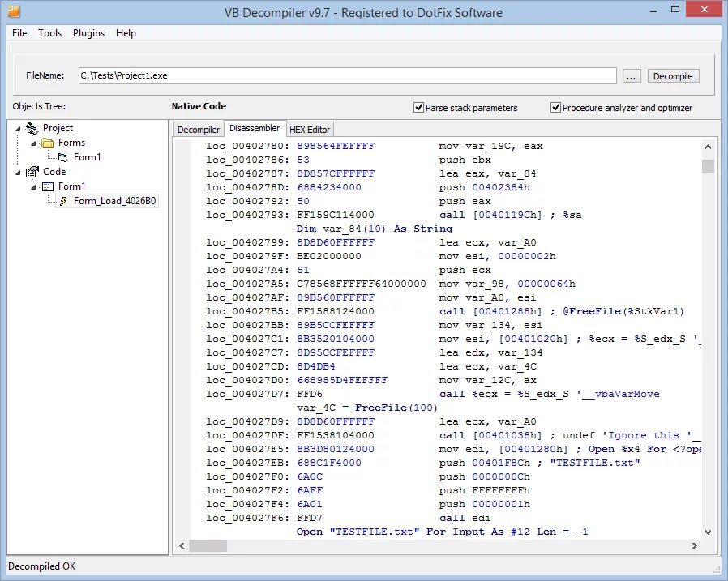Click the Decompile button
This screenshot has width=728, height=581.
tap(673, 76)
